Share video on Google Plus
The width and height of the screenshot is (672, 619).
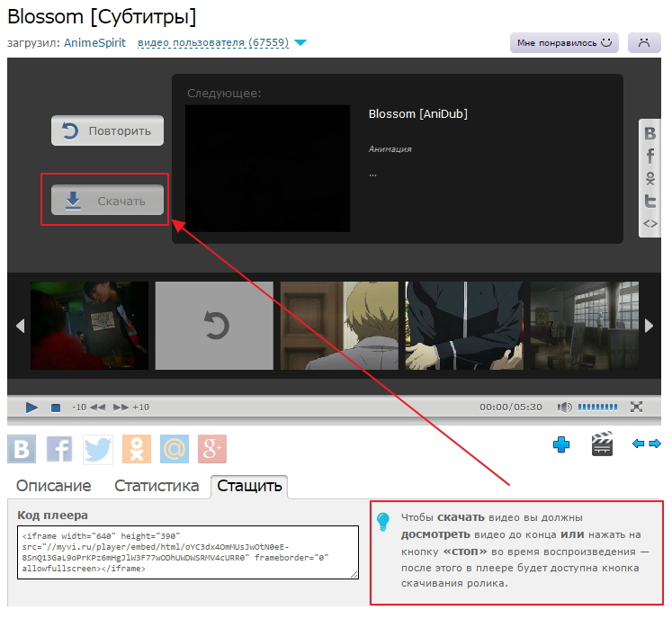click(212, 448)
